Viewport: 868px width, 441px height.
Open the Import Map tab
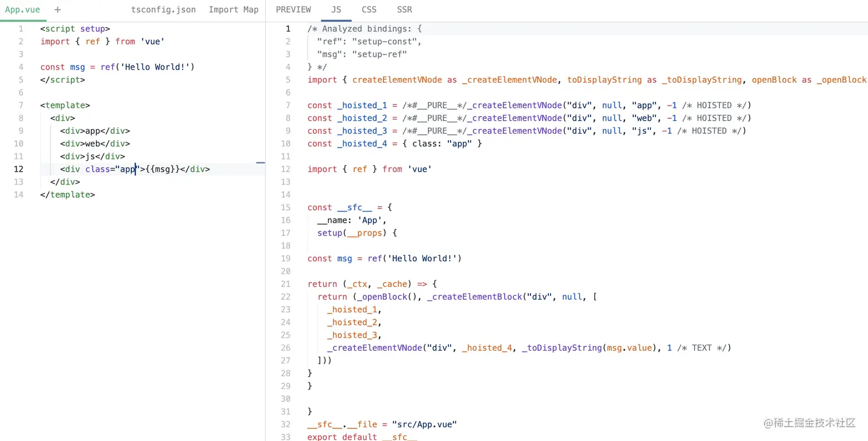[234, 10]
